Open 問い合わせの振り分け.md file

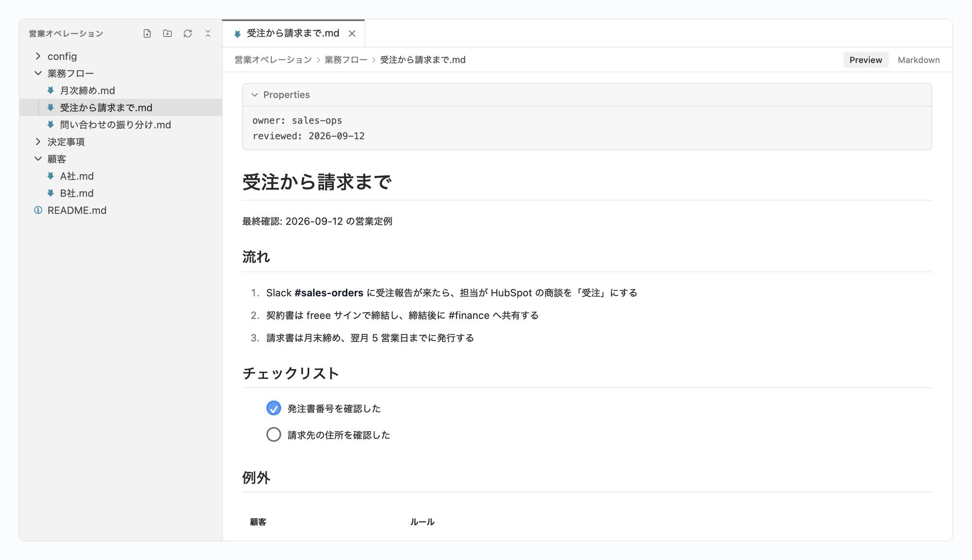[x=121, y=125]
